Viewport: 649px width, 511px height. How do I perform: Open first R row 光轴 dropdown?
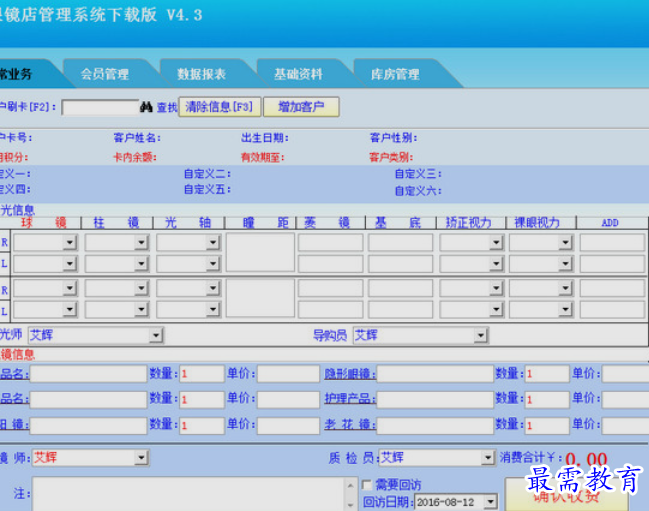[x=213, y=242]
